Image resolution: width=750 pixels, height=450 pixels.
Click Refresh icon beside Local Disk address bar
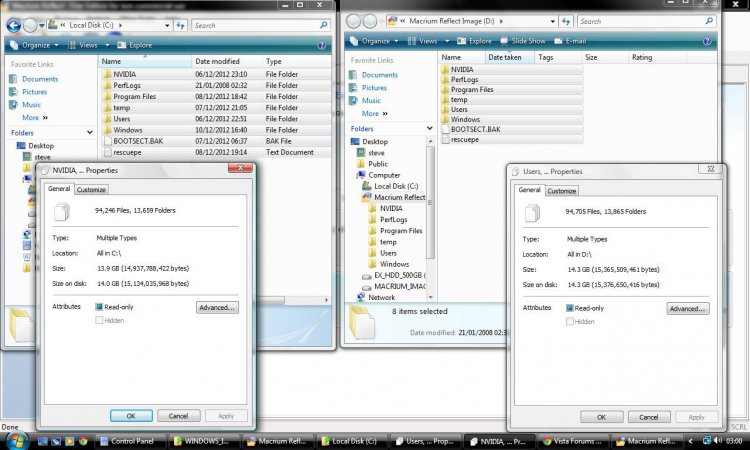pos(180,25)
